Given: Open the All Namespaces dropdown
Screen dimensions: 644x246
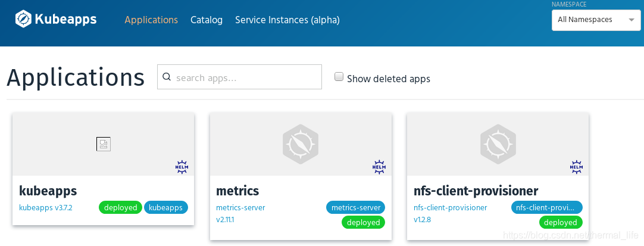Looking at the screenshot, I should tap(596, 20).
